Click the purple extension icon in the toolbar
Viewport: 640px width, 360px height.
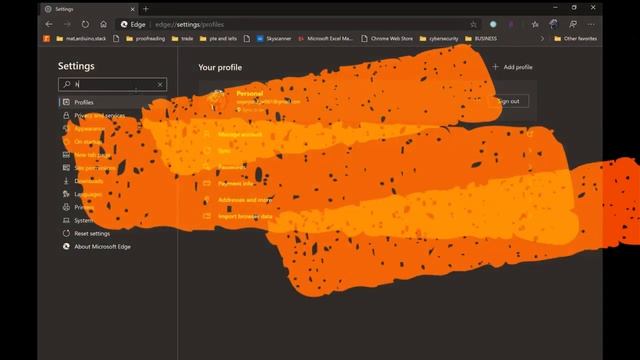click(511, 24)
